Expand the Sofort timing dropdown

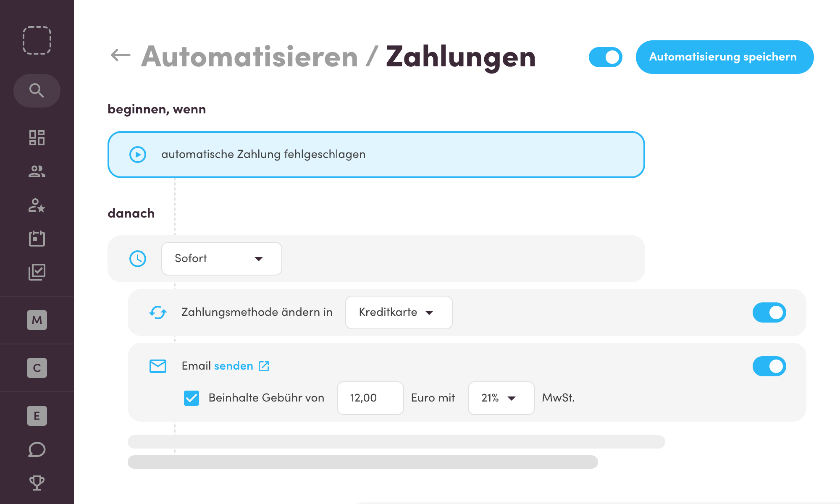pyautogui.click(x=221, y=259)
